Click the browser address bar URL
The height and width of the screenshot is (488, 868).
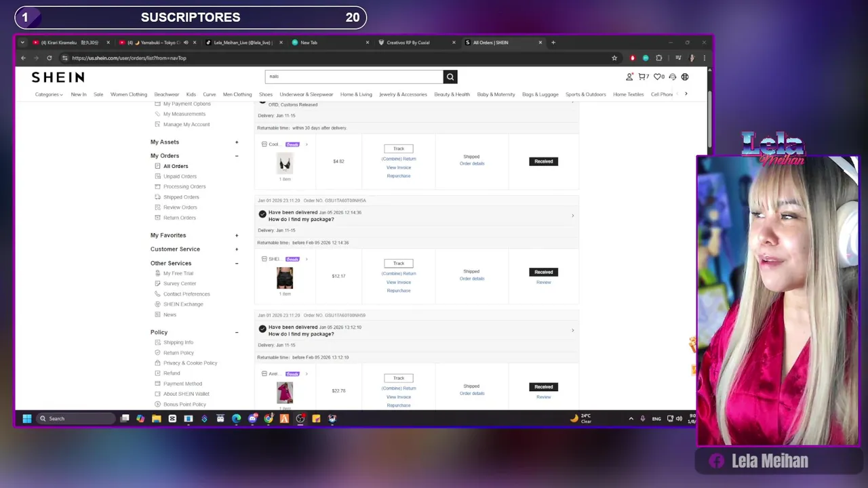(129, 58)
